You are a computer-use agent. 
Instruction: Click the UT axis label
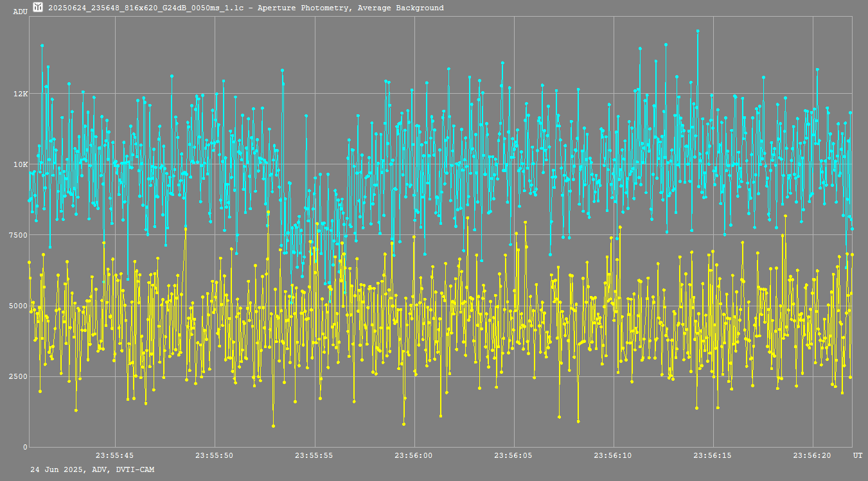pyautogui.click(x=858, y=455)
